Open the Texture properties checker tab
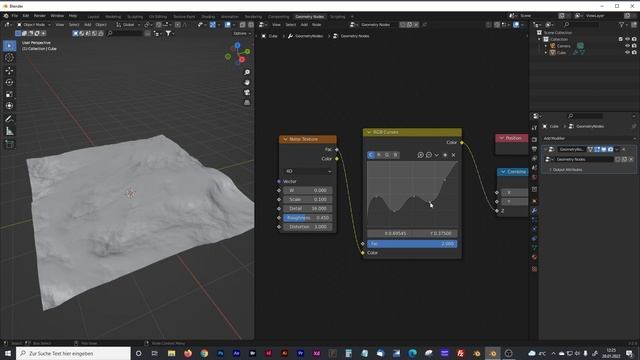 coord(534,269)
